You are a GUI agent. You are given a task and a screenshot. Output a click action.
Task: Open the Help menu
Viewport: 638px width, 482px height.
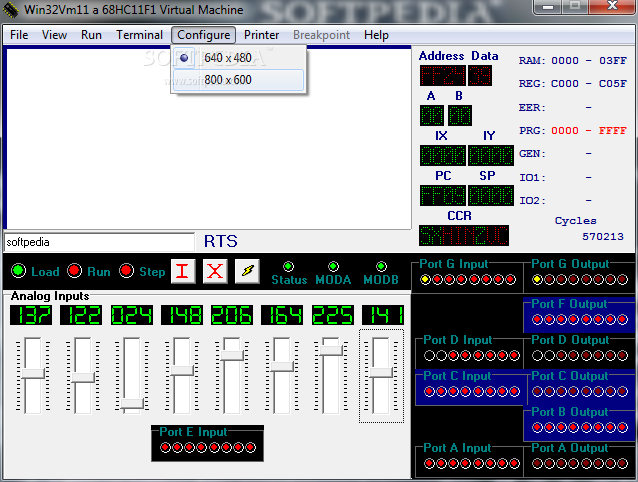pyautogui.click(x=376, y=35)
